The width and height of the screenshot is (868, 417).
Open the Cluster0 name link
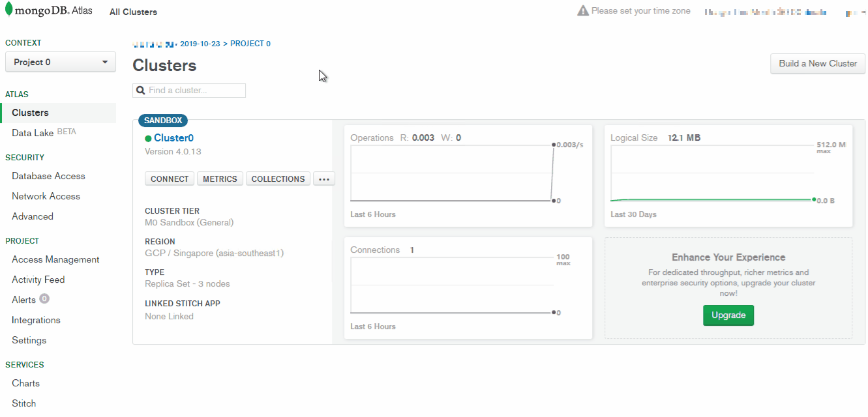173,138
